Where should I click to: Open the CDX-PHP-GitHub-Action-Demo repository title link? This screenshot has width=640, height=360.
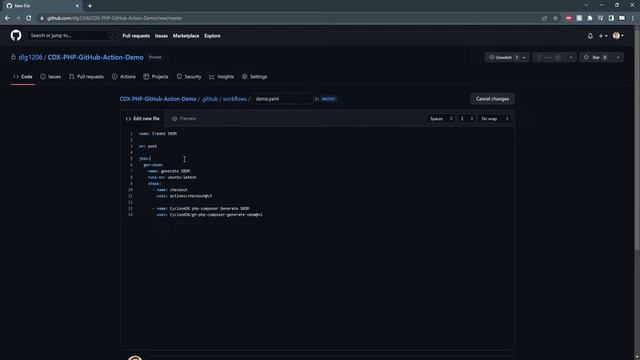click(96, 58)
